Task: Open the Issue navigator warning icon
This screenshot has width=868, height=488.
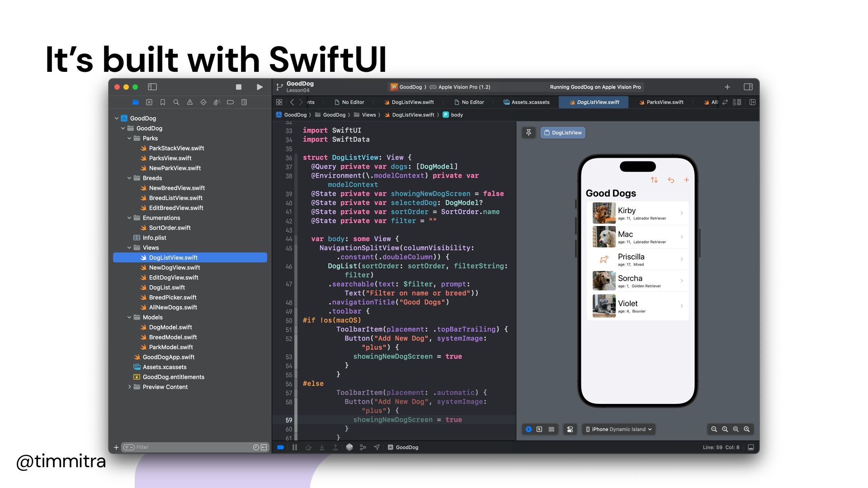Action: (190, 102)
